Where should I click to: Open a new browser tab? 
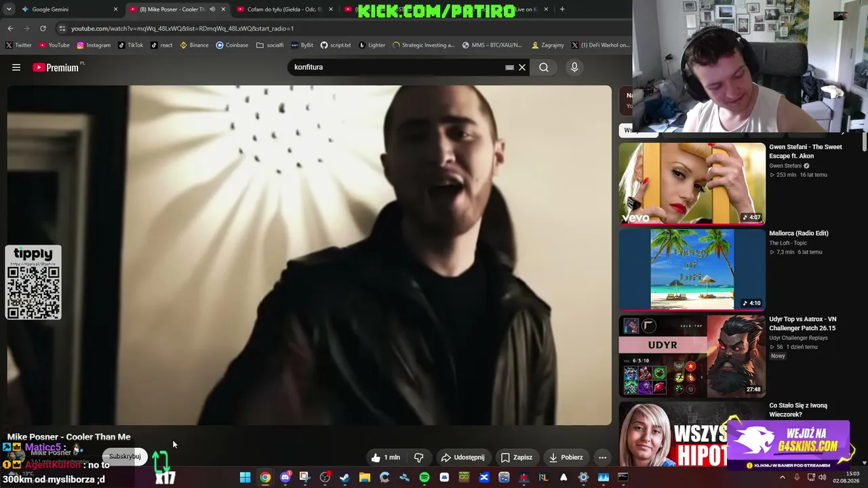point(562,9)
